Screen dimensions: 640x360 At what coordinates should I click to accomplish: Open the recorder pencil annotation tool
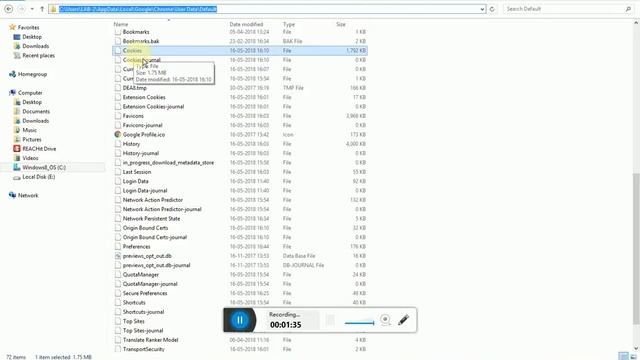pos(404,320)
